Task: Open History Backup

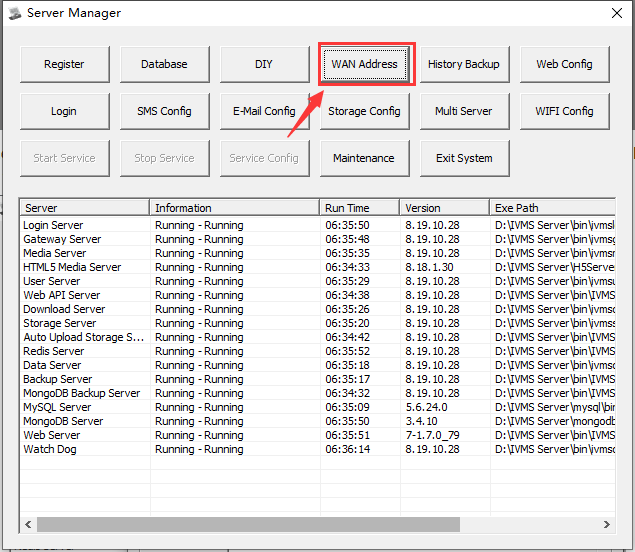Action: pos(465,64)
